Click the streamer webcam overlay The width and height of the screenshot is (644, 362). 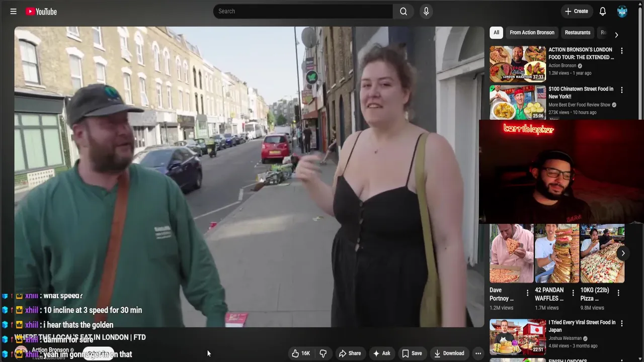(561, 171)
